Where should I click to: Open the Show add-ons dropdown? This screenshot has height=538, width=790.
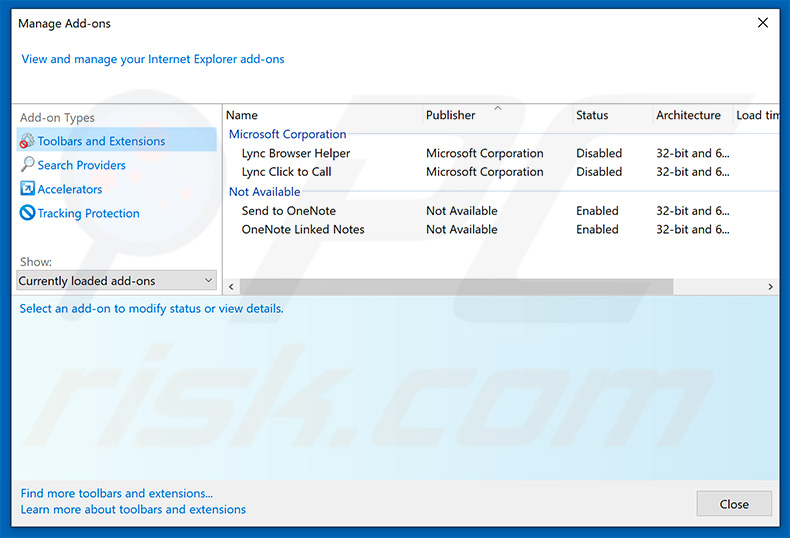117,281
